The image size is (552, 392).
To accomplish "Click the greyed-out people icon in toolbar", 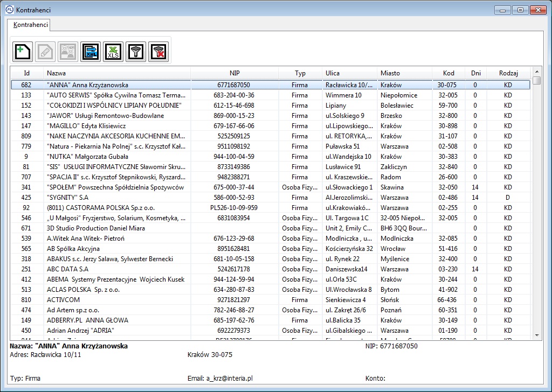I will 68,52.
